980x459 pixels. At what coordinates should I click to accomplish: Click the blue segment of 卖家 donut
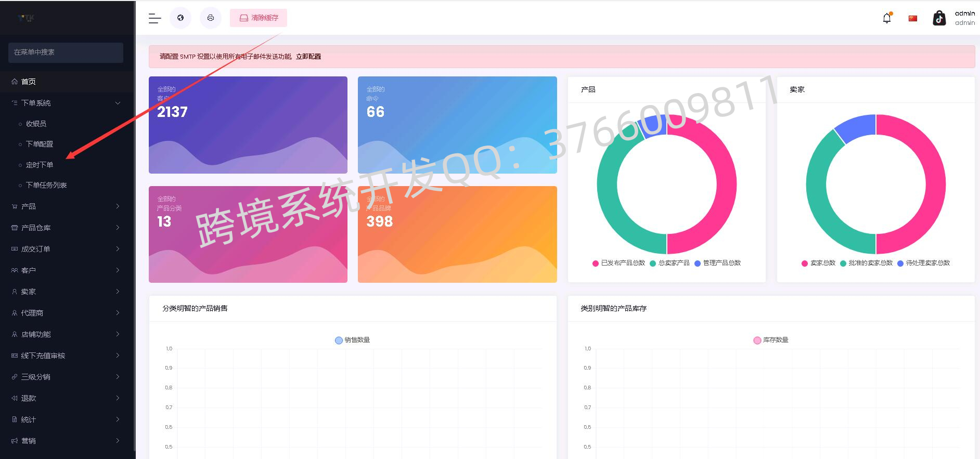tap(857, 127)
